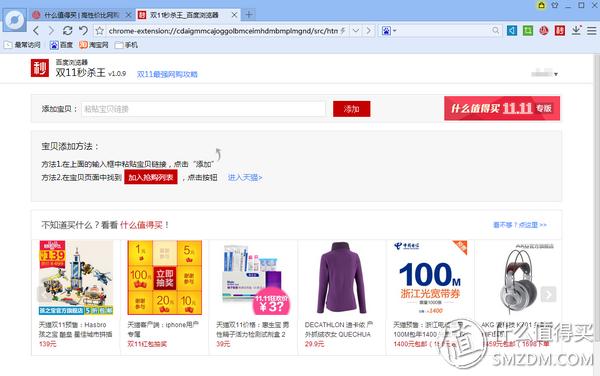Open the AKG headphones thumbnail

click(x=519, y=277)
